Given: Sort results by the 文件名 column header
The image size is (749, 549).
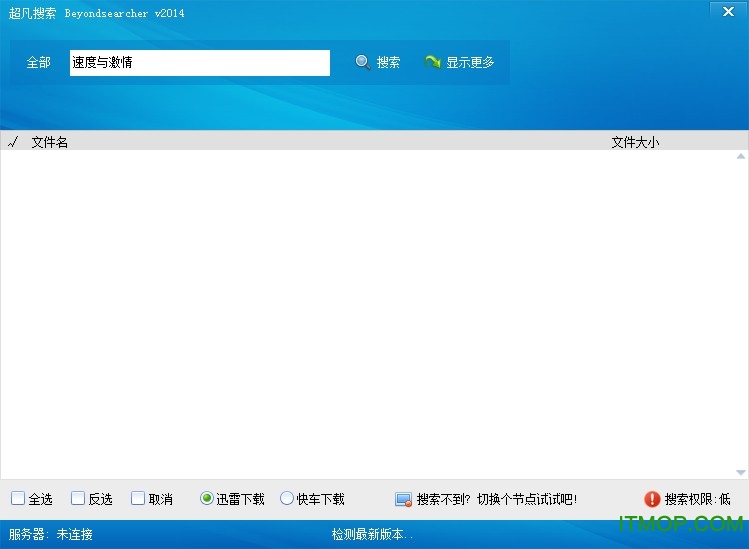Looking at the screenshot, I should 50,142.
